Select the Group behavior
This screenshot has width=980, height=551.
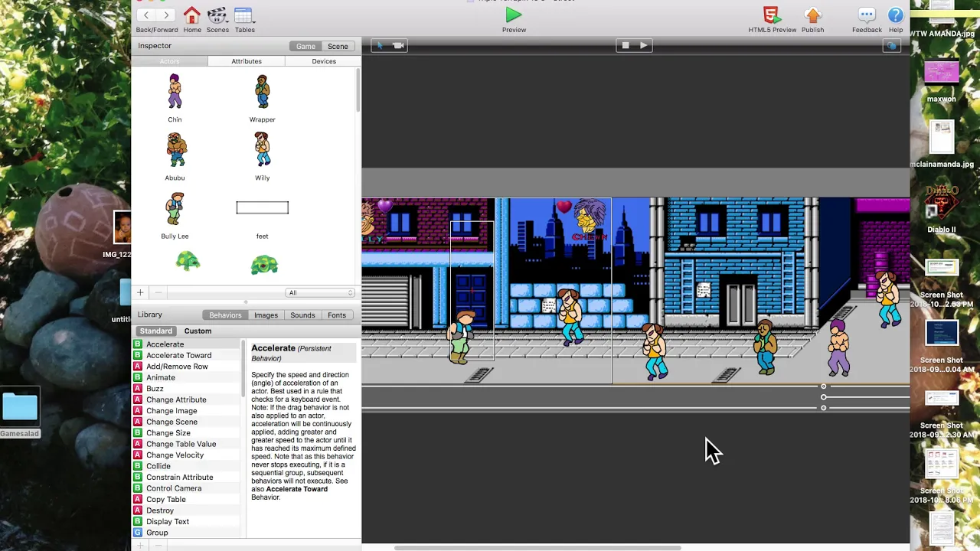(187, 533)
